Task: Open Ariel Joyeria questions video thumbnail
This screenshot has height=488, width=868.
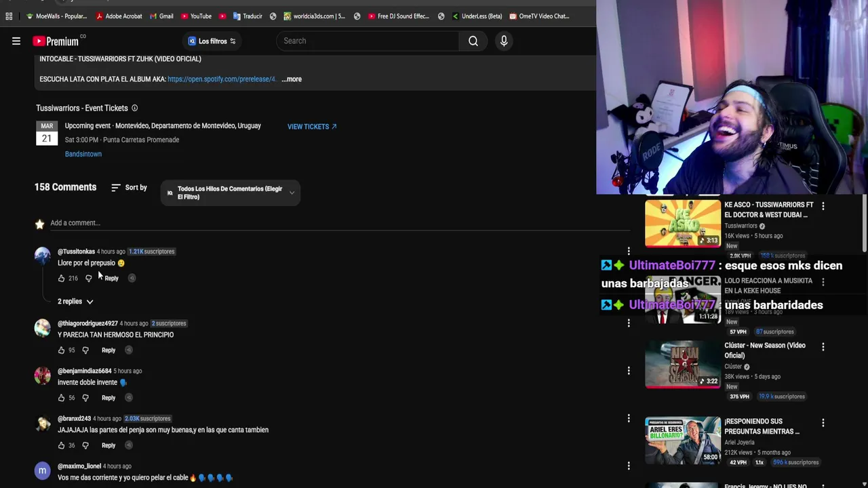Action: click(683, 440)
